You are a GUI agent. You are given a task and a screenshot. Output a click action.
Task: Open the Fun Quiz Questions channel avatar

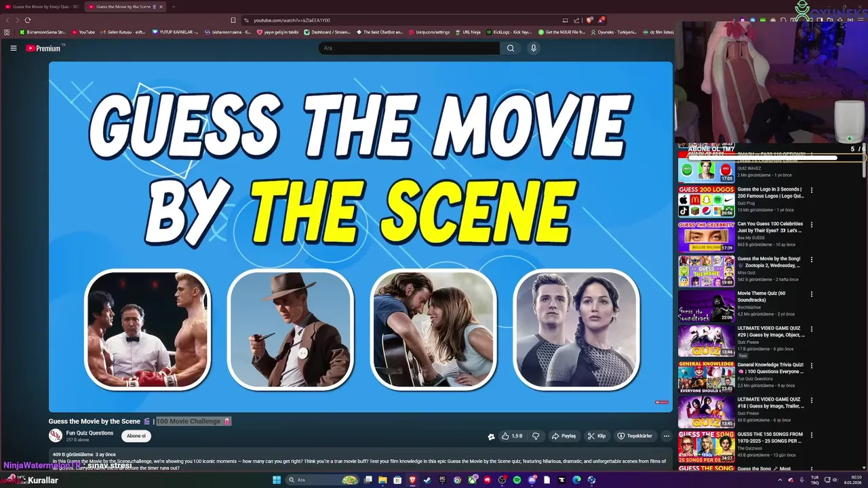(56, 436)
